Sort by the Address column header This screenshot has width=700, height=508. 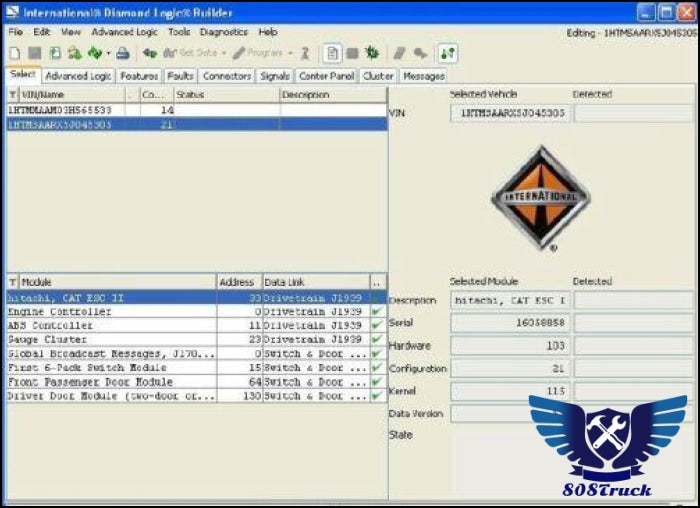point(238,283)
